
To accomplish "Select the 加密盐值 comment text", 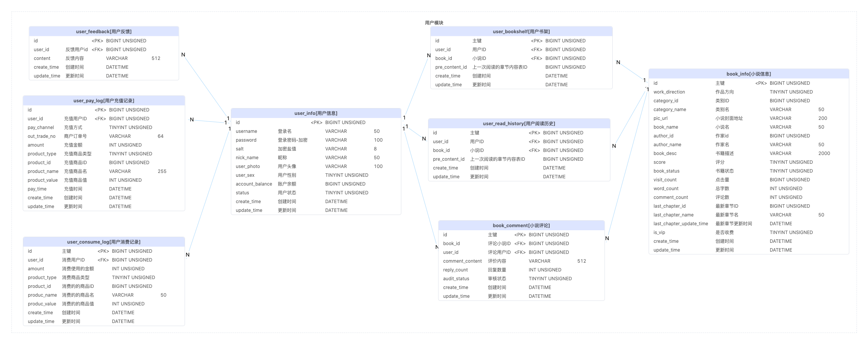I will click(287, 149).
